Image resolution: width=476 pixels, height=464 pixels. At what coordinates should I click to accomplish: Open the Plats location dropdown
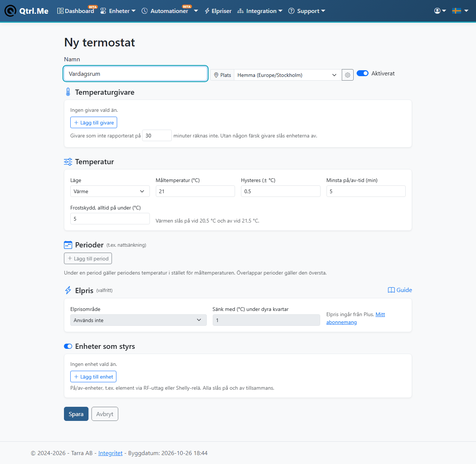click(288, 75)
